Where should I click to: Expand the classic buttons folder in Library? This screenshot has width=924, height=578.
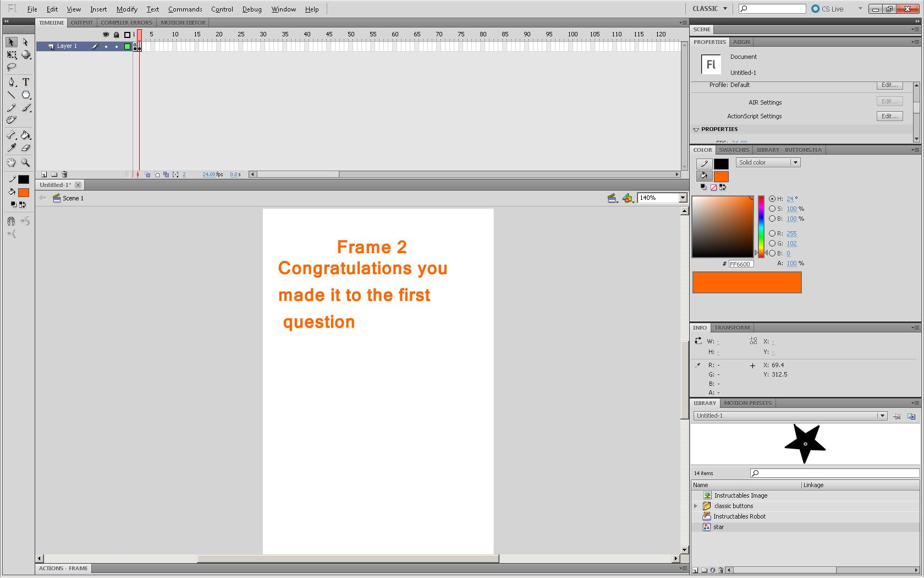(x=696, y=505)
